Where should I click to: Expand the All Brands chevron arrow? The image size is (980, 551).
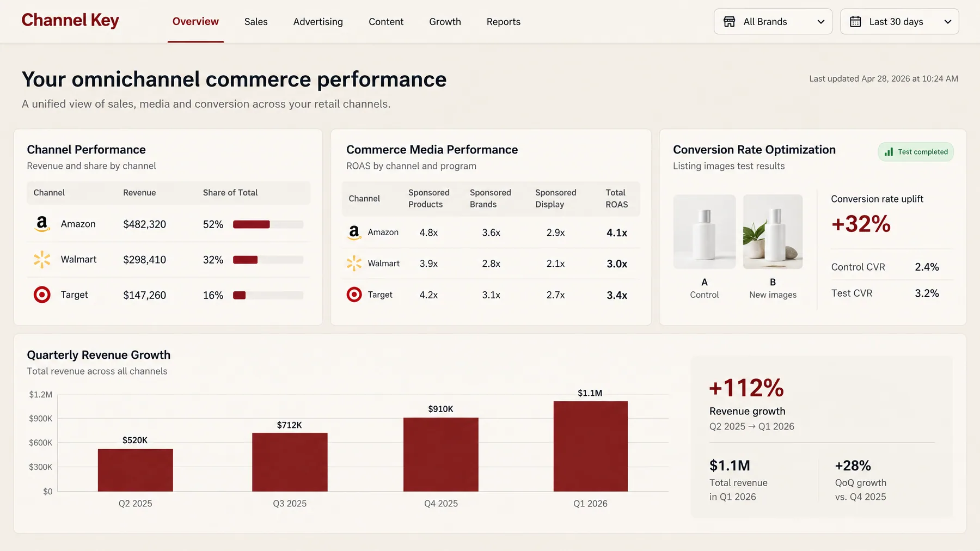click(x=821, y=22)
